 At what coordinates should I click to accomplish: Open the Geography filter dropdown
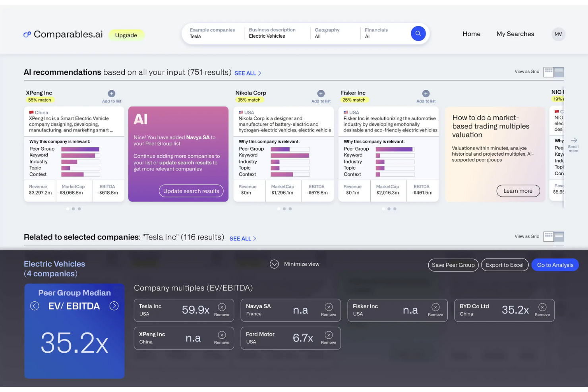tap(334, 33)
